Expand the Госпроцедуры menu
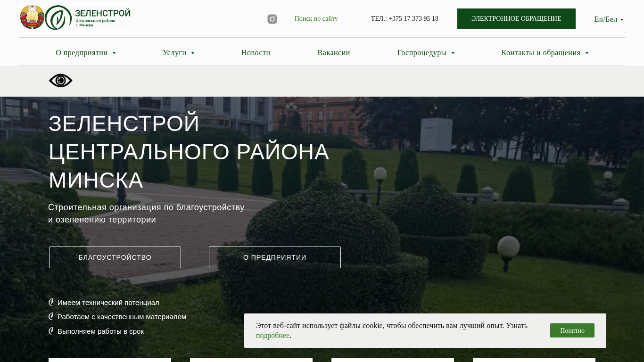This screenshot has height=362, width=644. tap(426, 53)
